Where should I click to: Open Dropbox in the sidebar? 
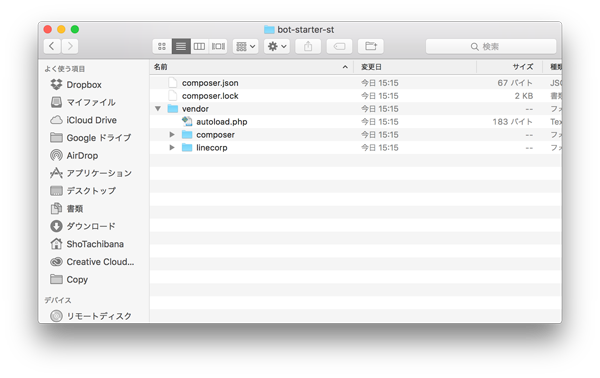click(x=84, y=85)
